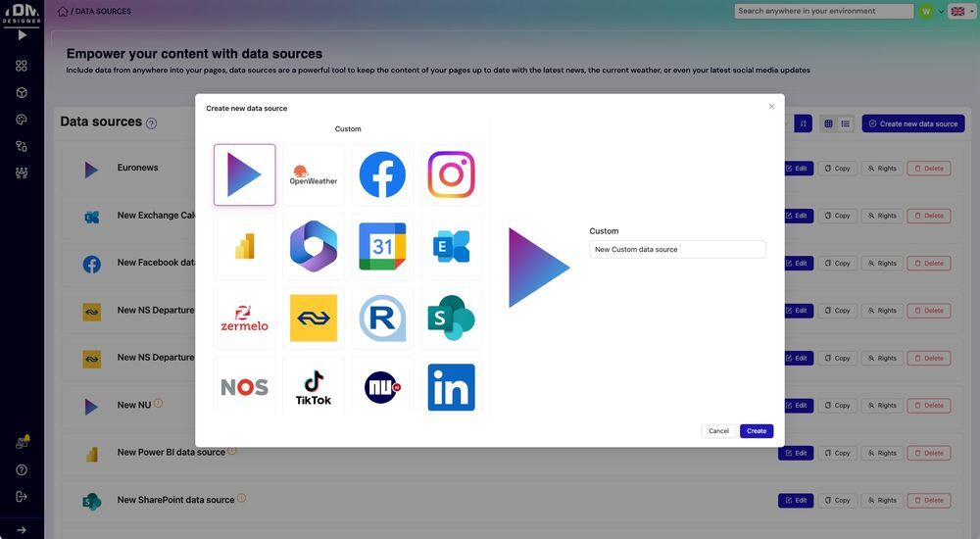Open the users group sidebar icon
980x539 pixels.
[x=22, y=173]
